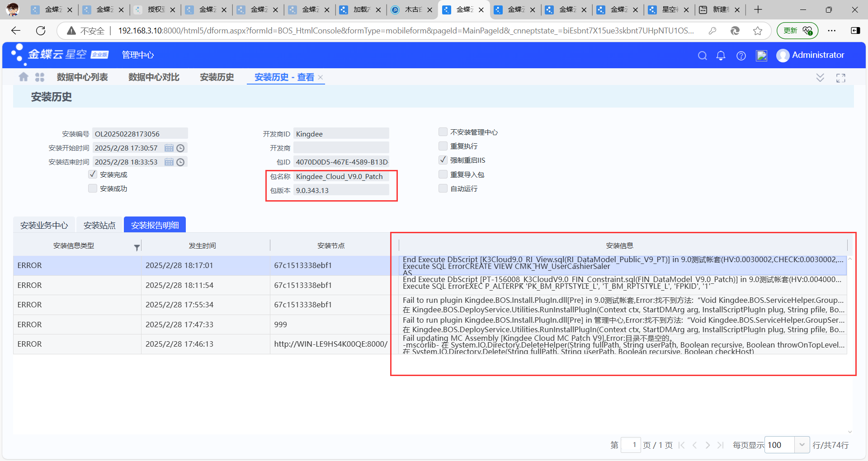Expand the tab list chevron
Image resolution: width=868 pixels, height=461 pixels.
pyautogui.click(x=820, y=78)
